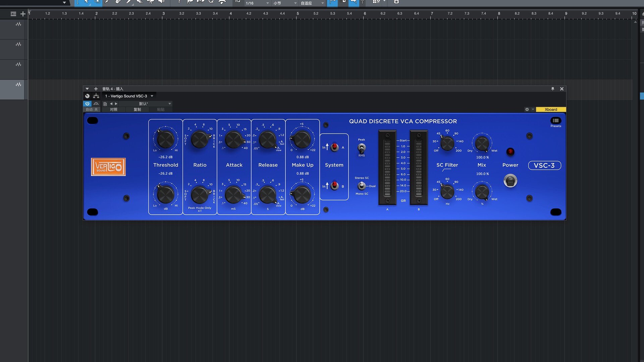Screen dimensions: 644x362
Task: Click the VSC-3 model badge
Action: click(x=544, y=166)
